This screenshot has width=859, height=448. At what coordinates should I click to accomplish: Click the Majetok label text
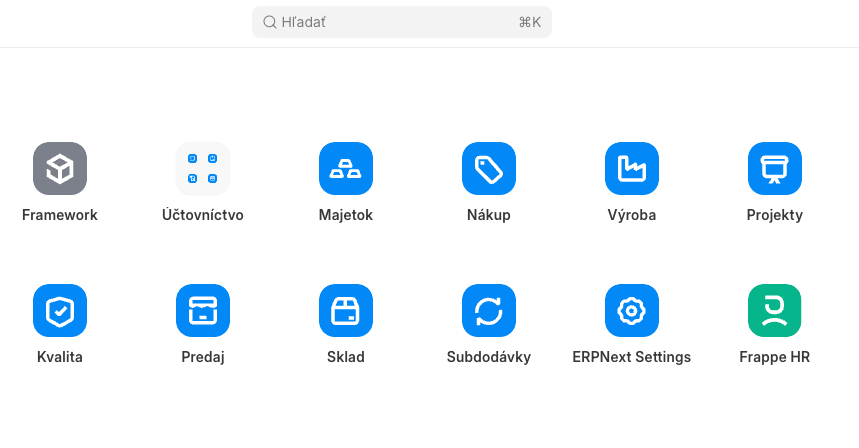point(346,215)
